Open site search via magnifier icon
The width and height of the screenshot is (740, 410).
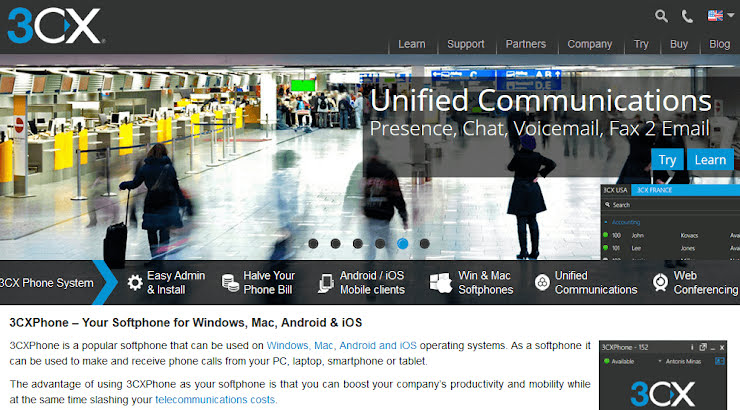pos(661,16)
